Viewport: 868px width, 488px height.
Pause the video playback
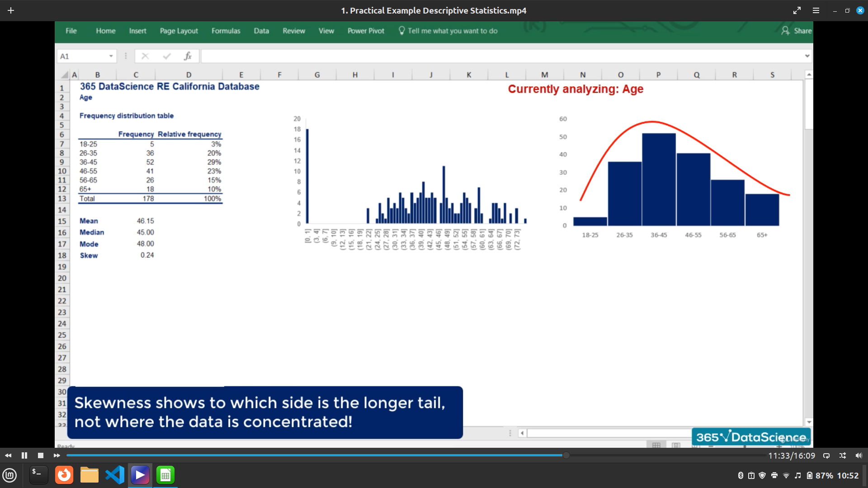pyautogui.click(x=24, y=455)
